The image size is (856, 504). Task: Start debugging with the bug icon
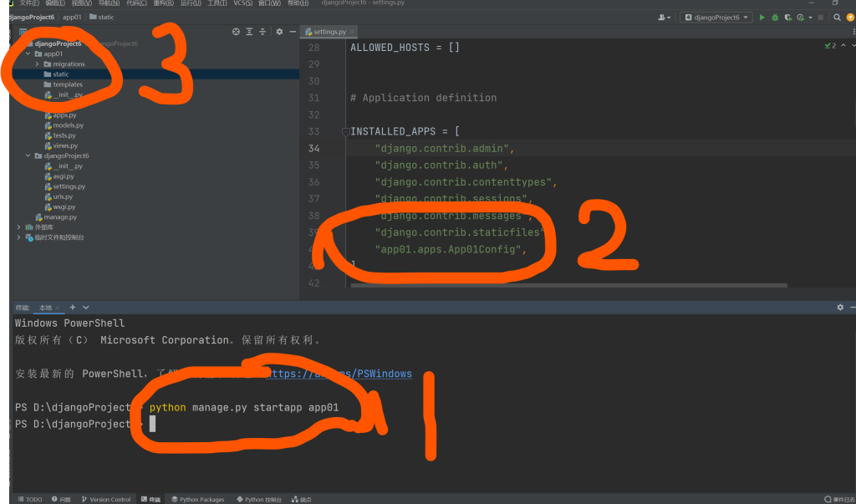[x=775, y=17]
